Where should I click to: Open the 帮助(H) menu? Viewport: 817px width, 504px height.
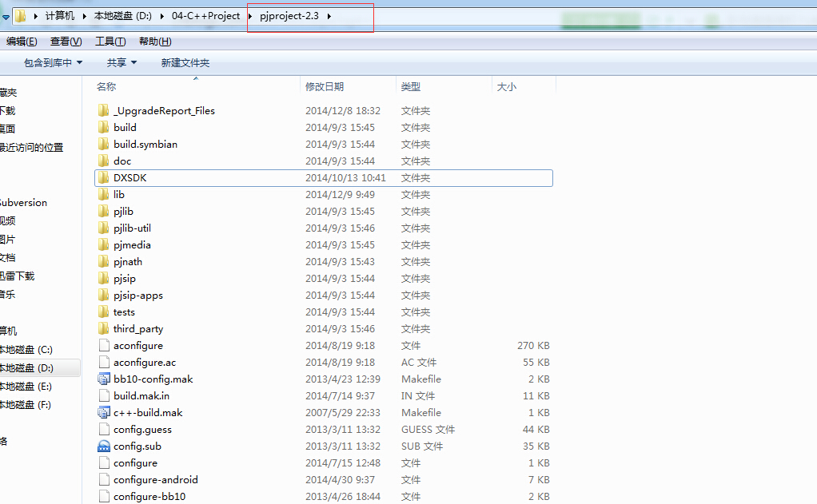pyautogui.click(x=155, y=41)
